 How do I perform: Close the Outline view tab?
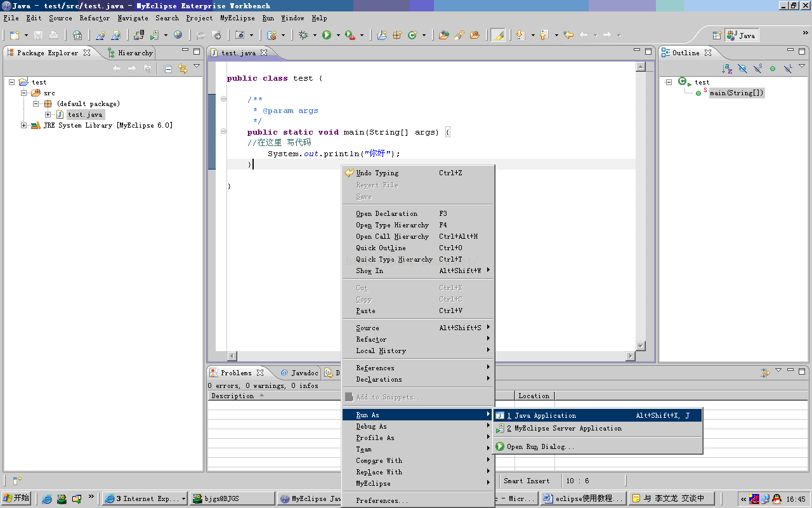click(x=708, y=53)
